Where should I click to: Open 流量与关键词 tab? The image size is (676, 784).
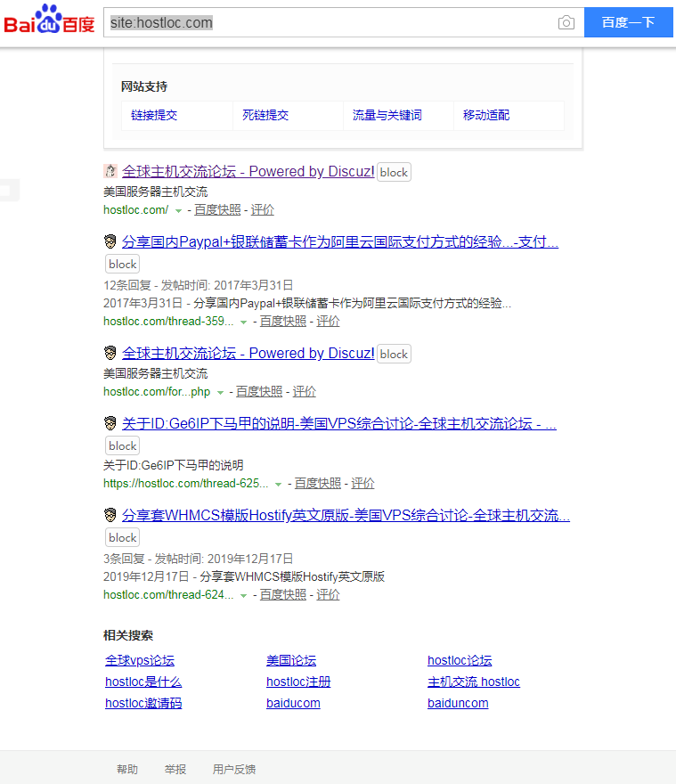coord(387,116)
